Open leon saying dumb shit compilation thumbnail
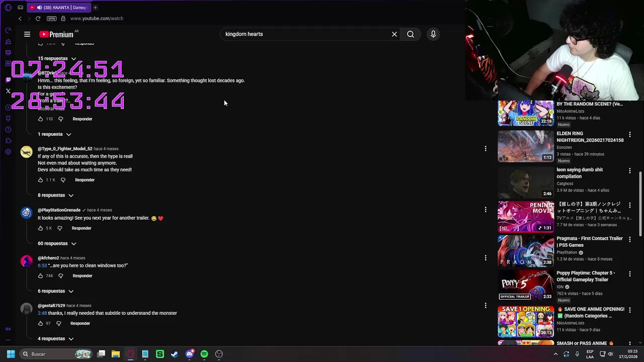The image size is (644, 362). pos(525,182)
